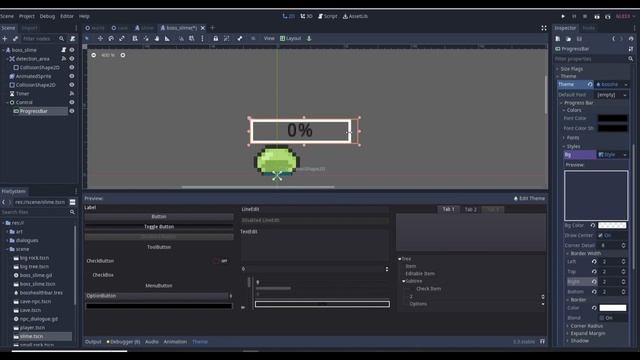The width and height of the screenshot is (640, 360).
Task: Open Inspector object history icon
Action: 631,39
